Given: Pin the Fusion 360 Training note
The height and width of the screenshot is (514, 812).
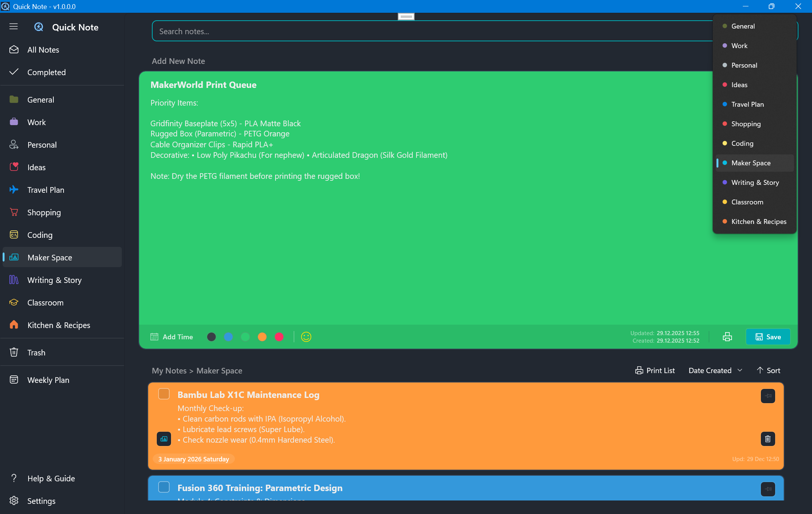Looking at the screenshot, I should 768,489.
